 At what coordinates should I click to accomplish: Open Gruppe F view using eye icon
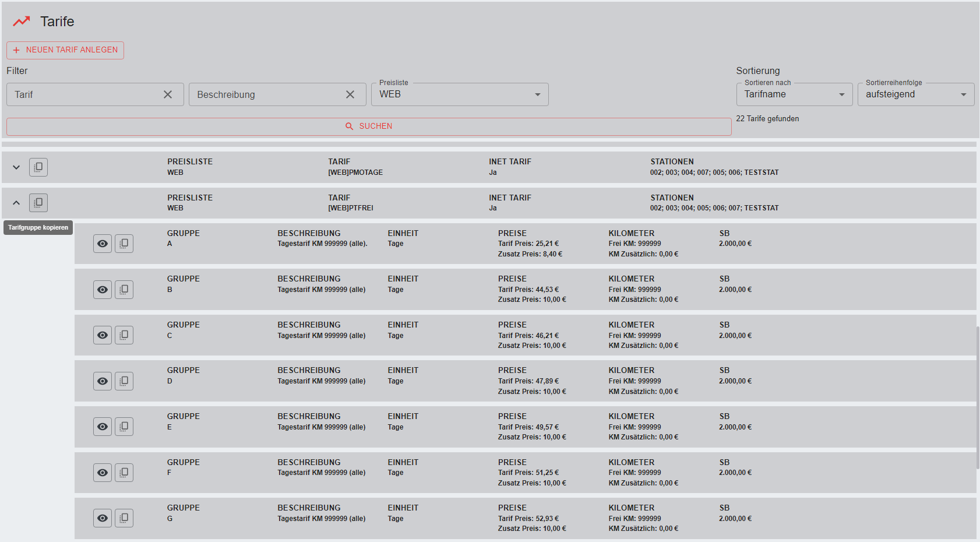pyautogui.click(x=103, y=473)
